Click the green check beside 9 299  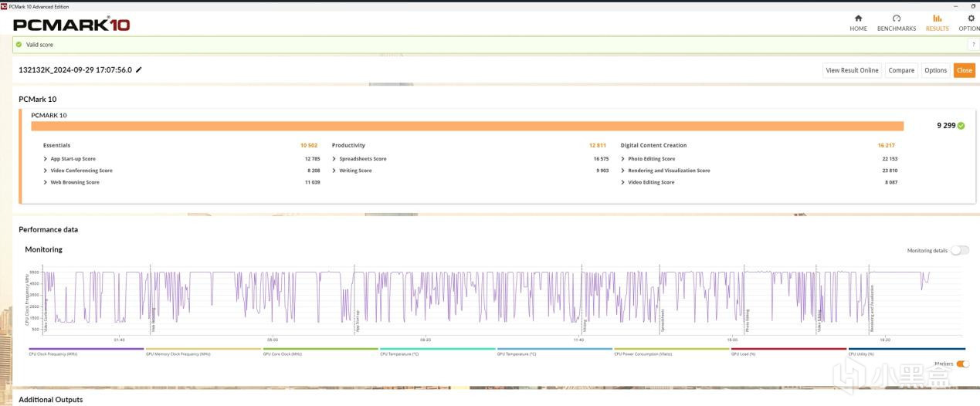961,126
